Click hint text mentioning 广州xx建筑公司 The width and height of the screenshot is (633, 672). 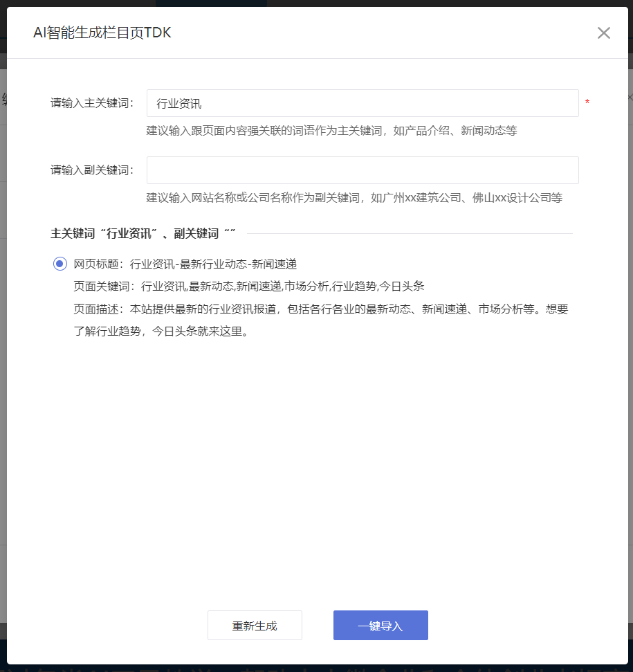tap(354, 198)
